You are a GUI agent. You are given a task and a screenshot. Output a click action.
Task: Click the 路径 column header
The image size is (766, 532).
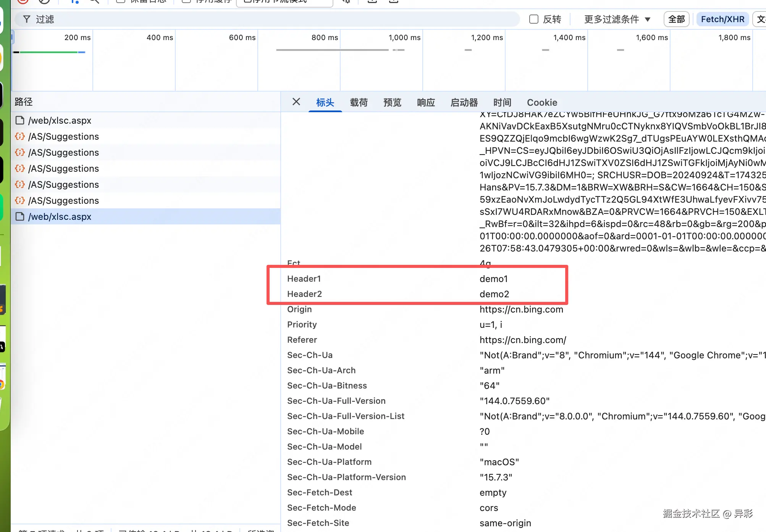[24, 102]
